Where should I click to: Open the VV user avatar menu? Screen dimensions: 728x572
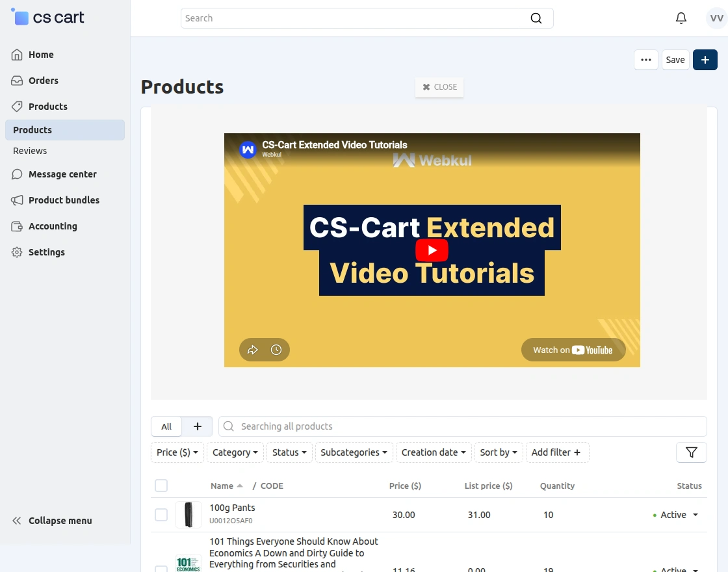coord(716,18)
